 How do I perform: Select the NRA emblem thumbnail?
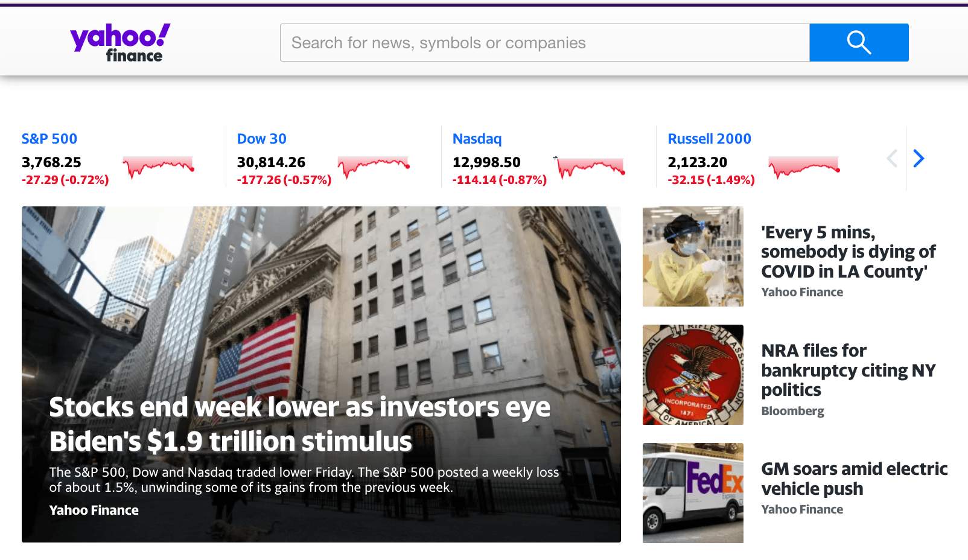[693, 375]
